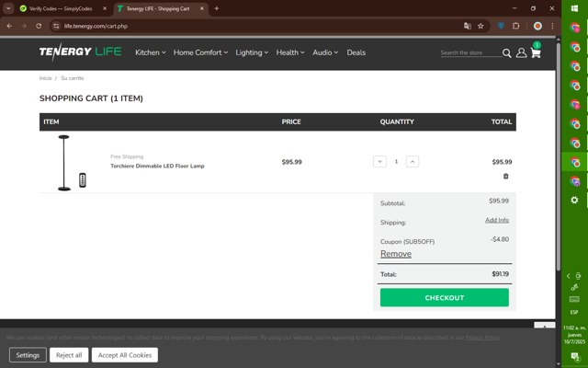The image size is (588, 368).
Task: Click the ESP language indicator
Action: [x=574, y=313]
